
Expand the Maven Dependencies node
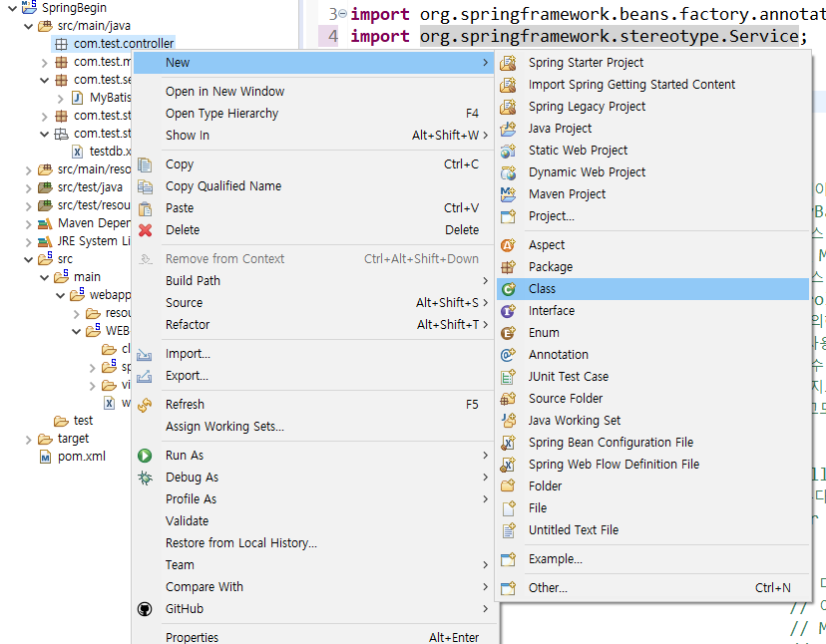click(29, 223)
